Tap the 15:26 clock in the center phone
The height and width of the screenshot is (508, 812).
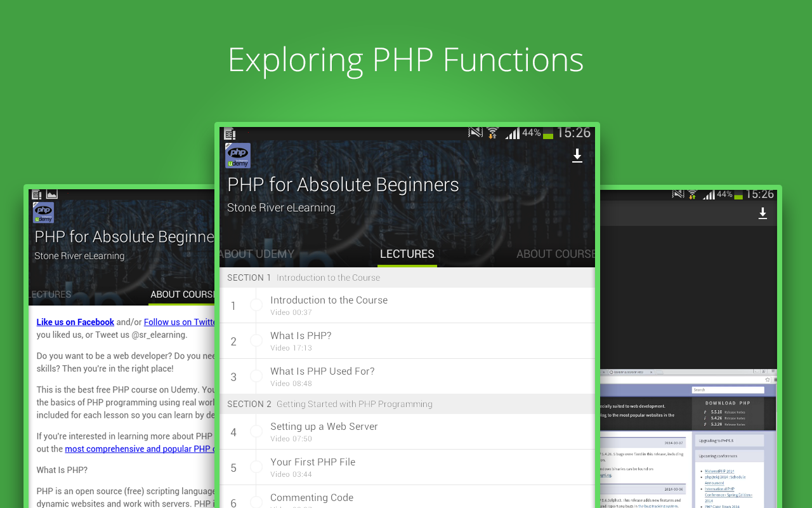(573, 133)
